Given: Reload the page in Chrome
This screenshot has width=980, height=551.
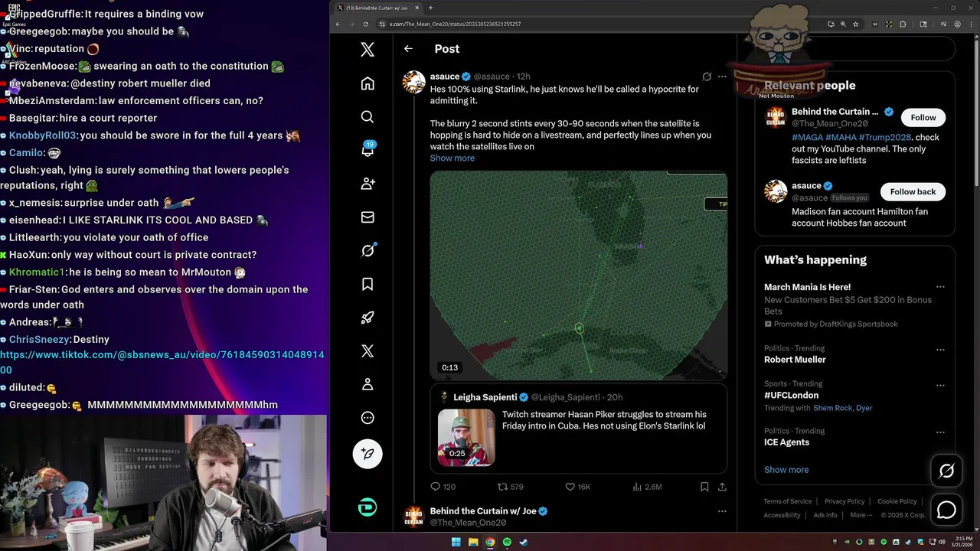Looking at the screenshot, I should (x=367, y=24).
